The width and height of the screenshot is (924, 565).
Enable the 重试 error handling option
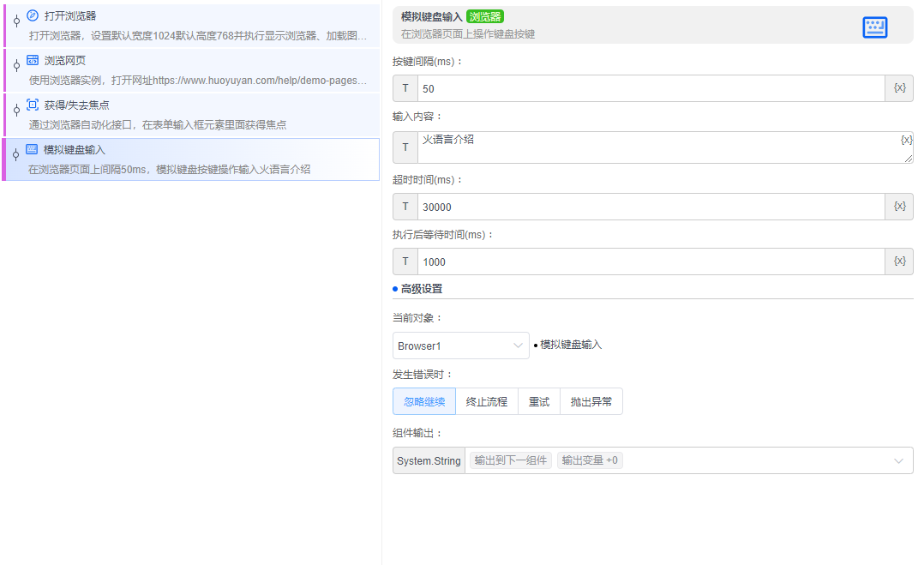[x=538, y=400]
